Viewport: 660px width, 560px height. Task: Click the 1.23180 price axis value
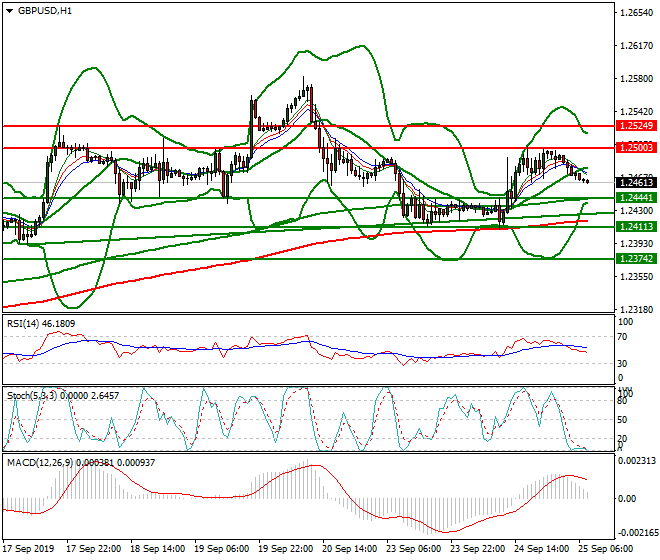[x=637, y=309]
